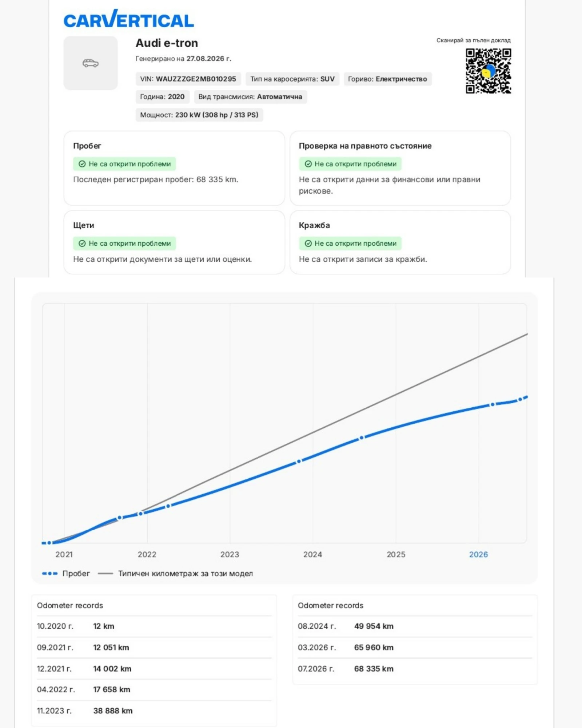Click the 2022 axis label
The width and height of the screenshot is (582, 728).
147,554
